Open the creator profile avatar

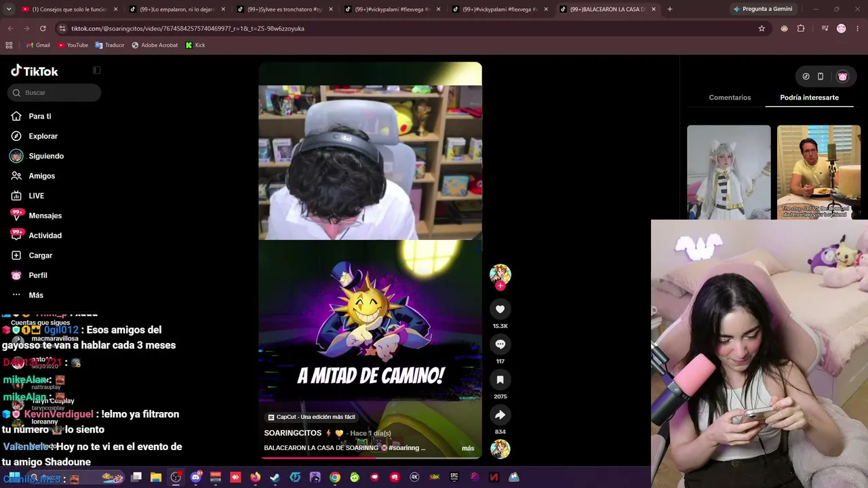(x=500, y=274)
